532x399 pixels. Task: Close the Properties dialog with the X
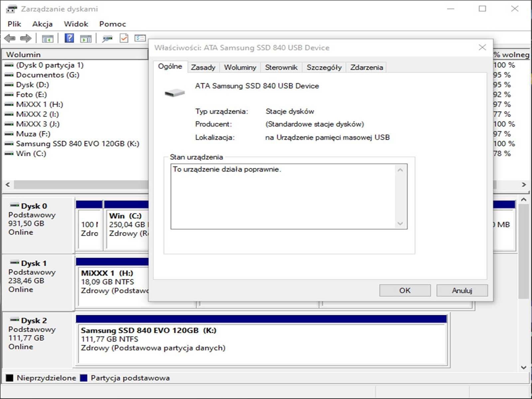pos(482,48)
